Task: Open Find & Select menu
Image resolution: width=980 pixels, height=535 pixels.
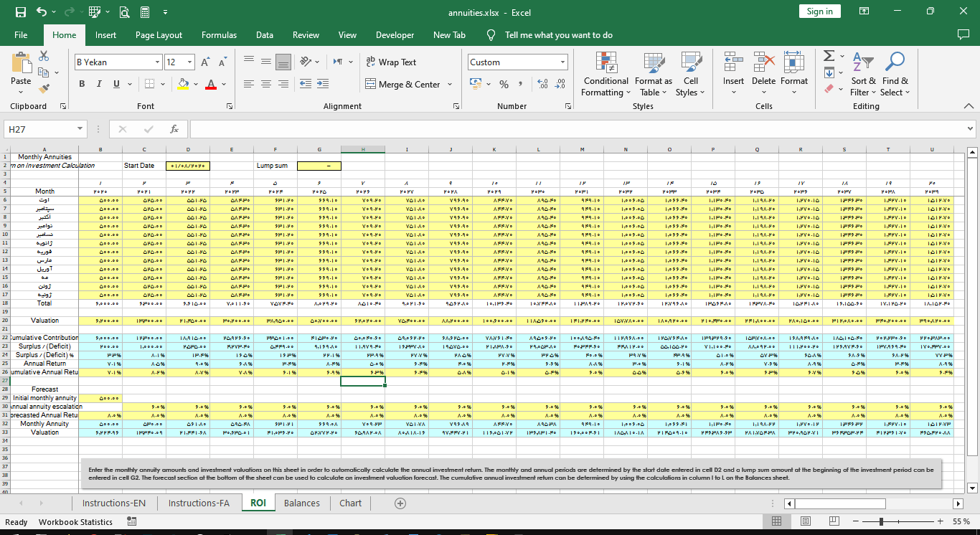Action: (895, 74)
